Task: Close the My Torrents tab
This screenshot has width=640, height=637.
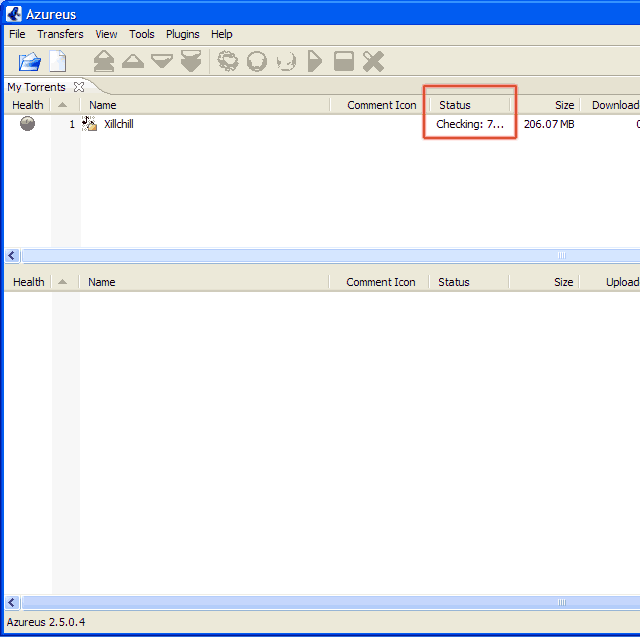Action: coord(79,87)
